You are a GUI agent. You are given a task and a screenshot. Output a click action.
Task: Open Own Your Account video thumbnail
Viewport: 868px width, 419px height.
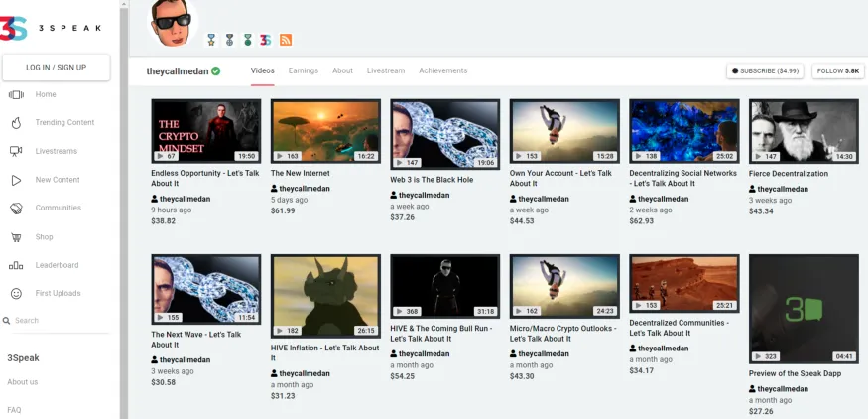[x=564, y=131]
